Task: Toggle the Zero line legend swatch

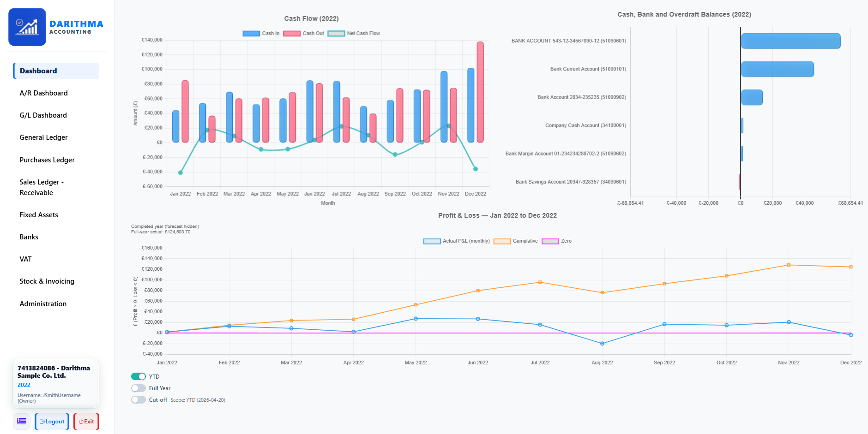Action: coord(550,241)
